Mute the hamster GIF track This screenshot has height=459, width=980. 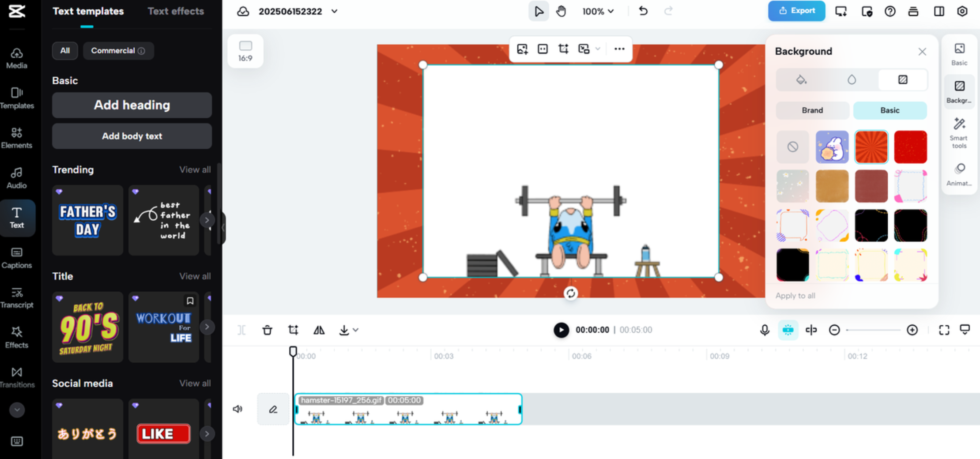[237, 409]
